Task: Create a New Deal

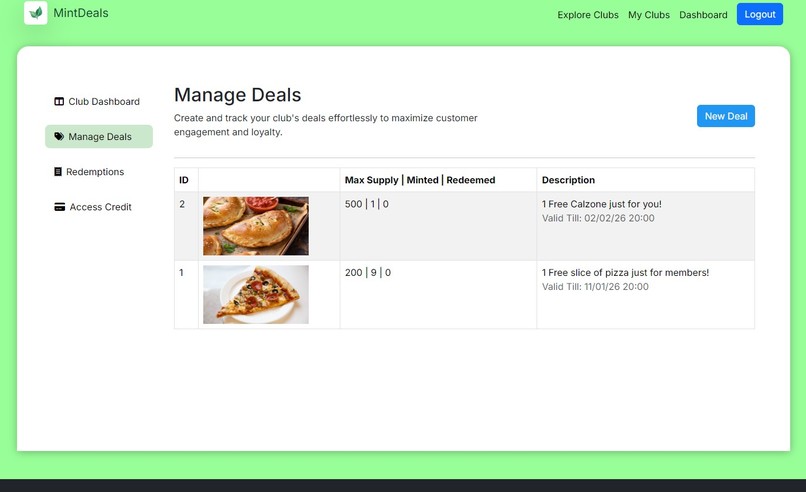Action: 726,116
